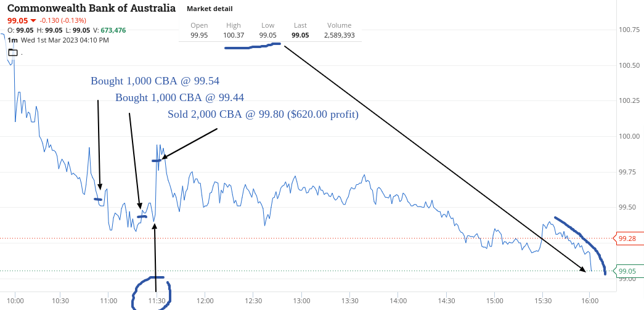Click the red 99.28 price tag on axis
The width and height of the screenshot is (644, 310).
tap(627, 238)
